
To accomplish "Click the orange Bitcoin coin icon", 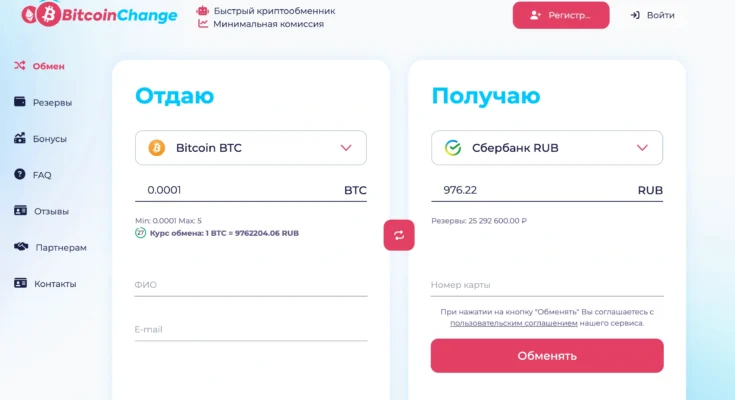I will [157, 148].
